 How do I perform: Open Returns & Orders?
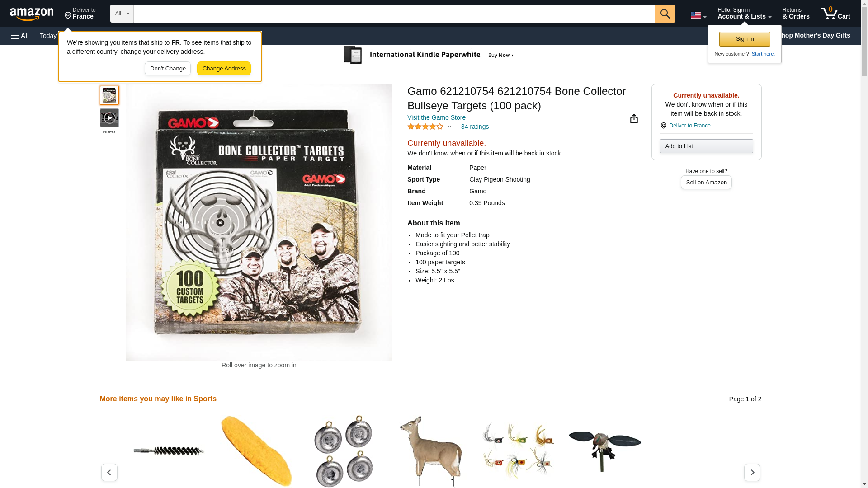(x=796, y=14)
